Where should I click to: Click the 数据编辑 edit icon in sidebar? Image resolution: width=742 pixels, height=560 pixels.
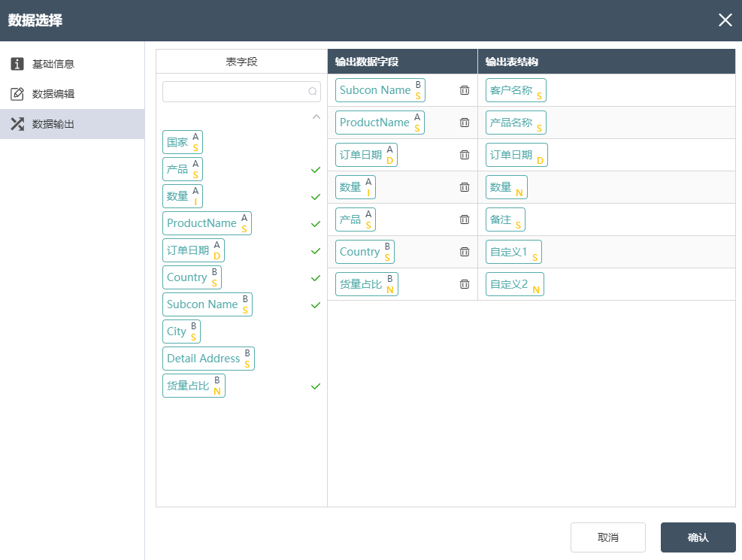point(17,94)
